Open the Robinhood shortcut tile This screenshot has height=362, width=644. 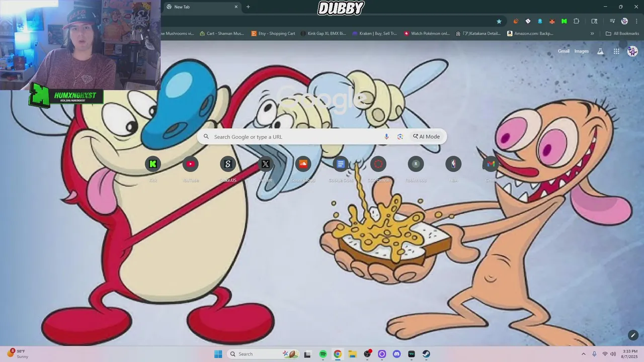coord(416,164)
